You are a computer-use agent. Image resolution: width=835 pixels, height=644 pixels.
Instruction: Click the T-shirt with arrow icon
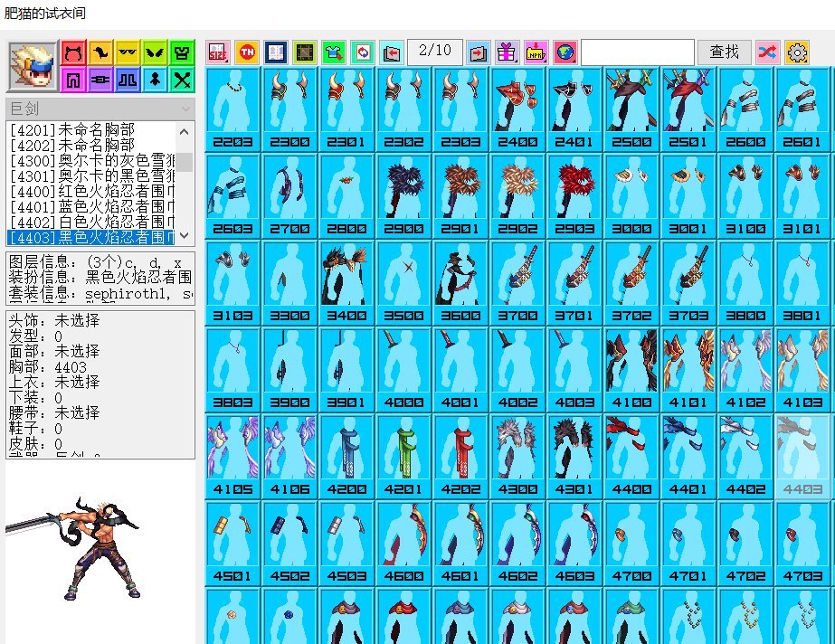coord(333,52)
